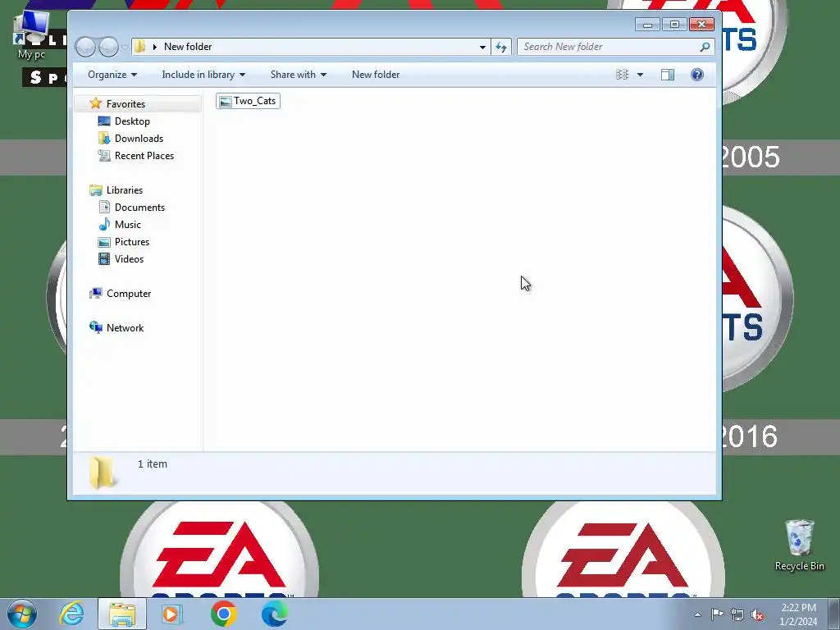This screenshot has width=840, height=630.
Task: Click the Action Center flag icon
Action: point(717,614)
